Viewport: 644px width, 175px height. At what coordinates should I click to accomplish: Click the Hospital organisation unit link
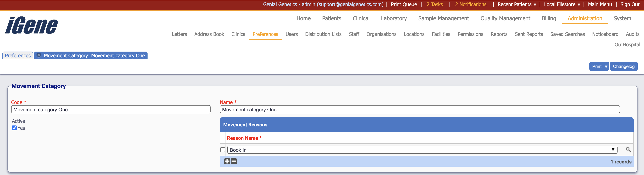point(631,45)
